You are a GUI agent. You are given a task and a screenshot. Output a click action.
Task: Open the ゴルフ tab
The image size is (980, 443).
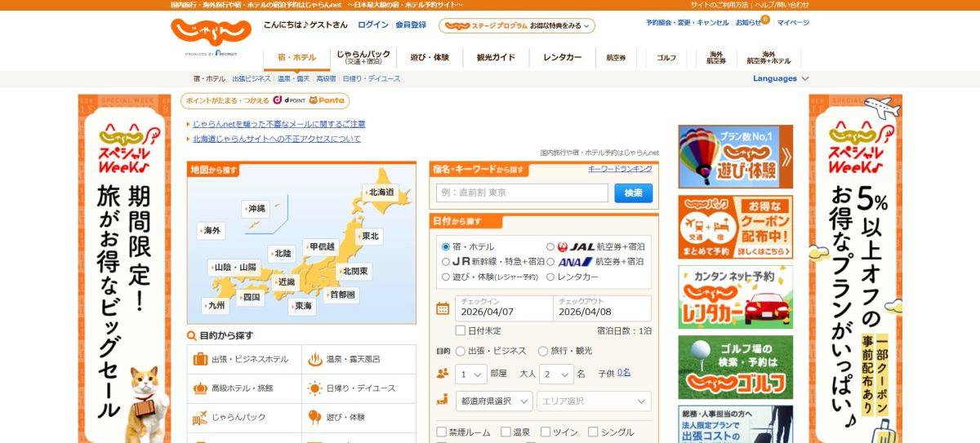[x=666, y=58]
